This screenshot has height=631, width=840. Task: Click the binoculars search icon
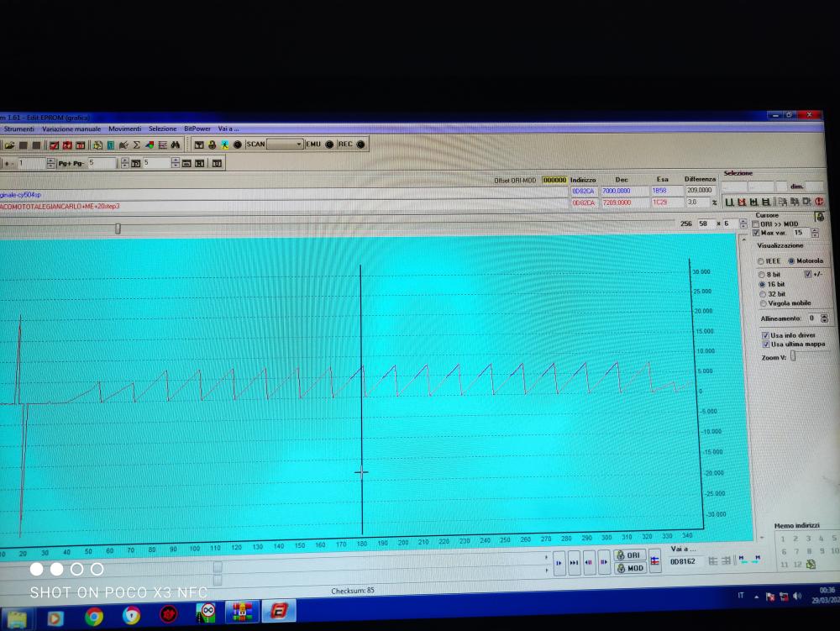(x=176, y=145)
